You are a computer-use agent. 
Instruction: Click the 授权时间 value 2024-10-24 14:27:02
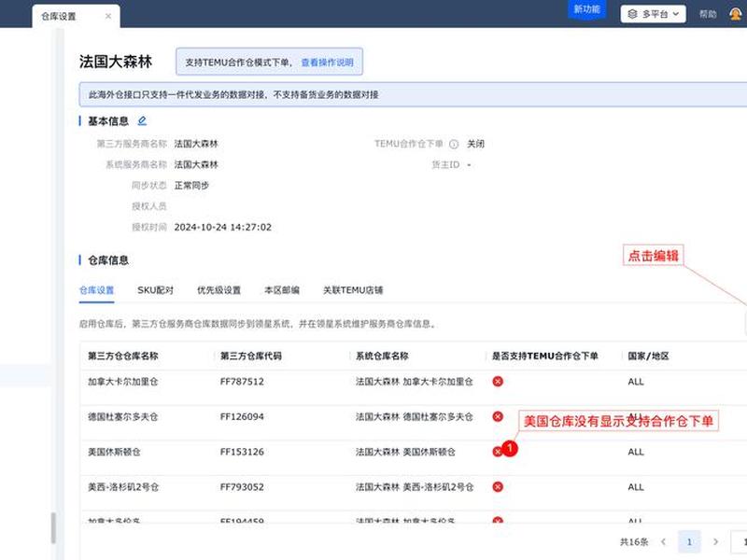pos(223,227)
